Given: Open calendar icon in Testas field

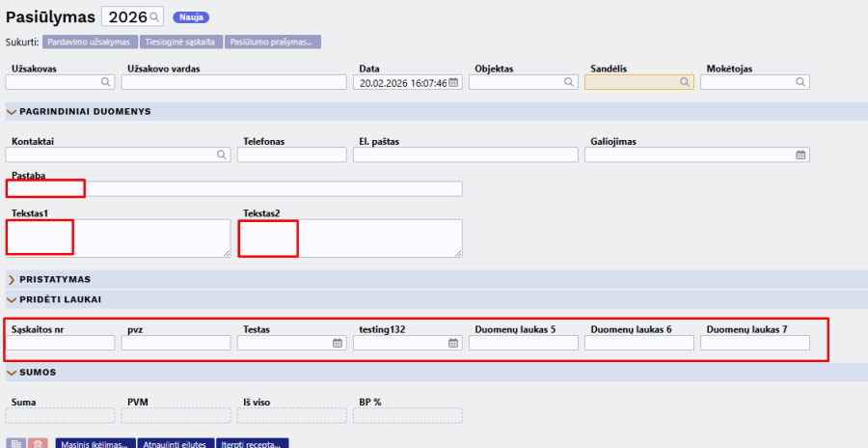Looking at the screenshot, I should (x=338, y=343).
